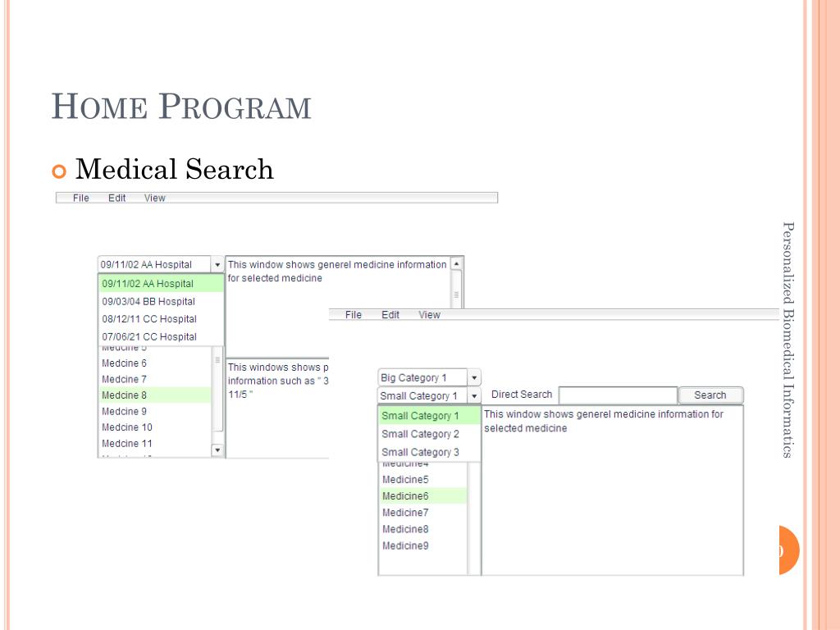Click medicine list scroll-down arrow

tap(217, 450)
